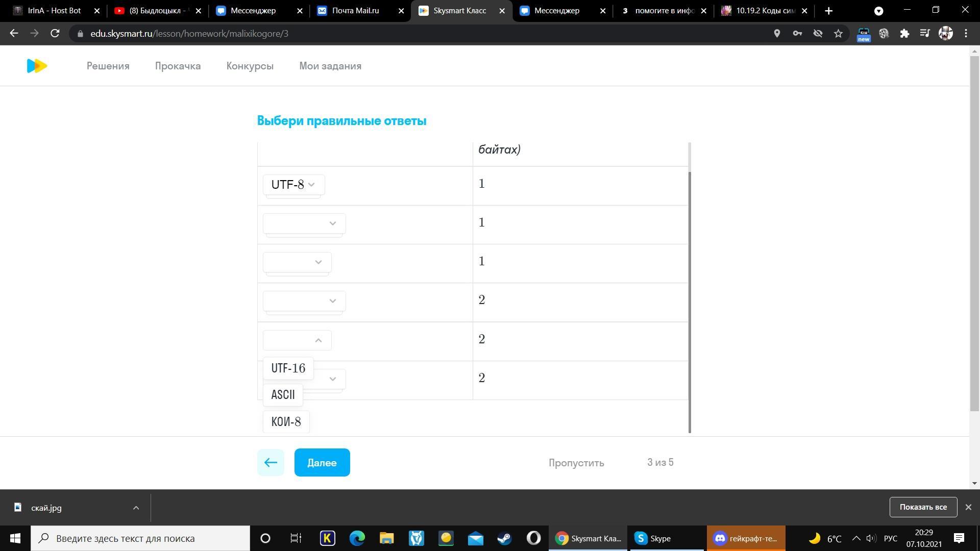Switch to 10.19.2 Коды сим tab

(765, 11)
